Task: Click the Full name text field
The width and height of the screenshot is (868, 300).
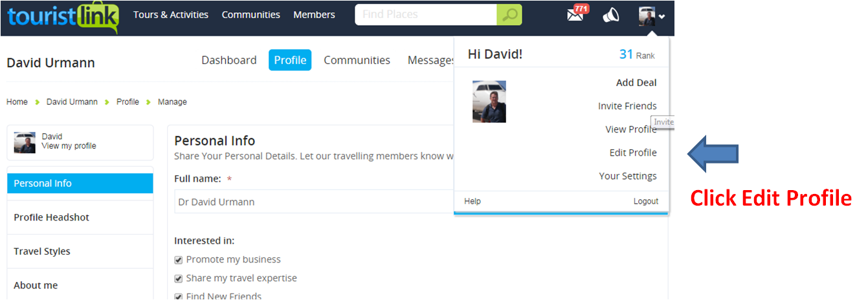Action: pos(315,202)
